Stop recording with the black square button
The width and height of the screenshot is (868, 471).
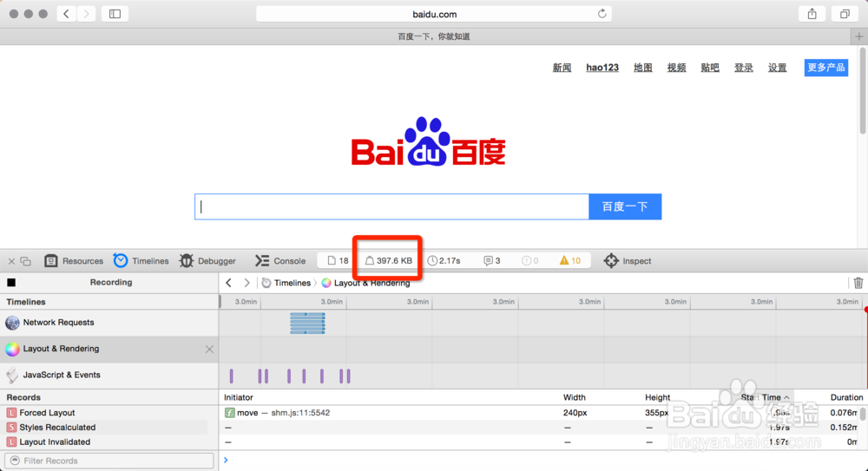point(11,282)
